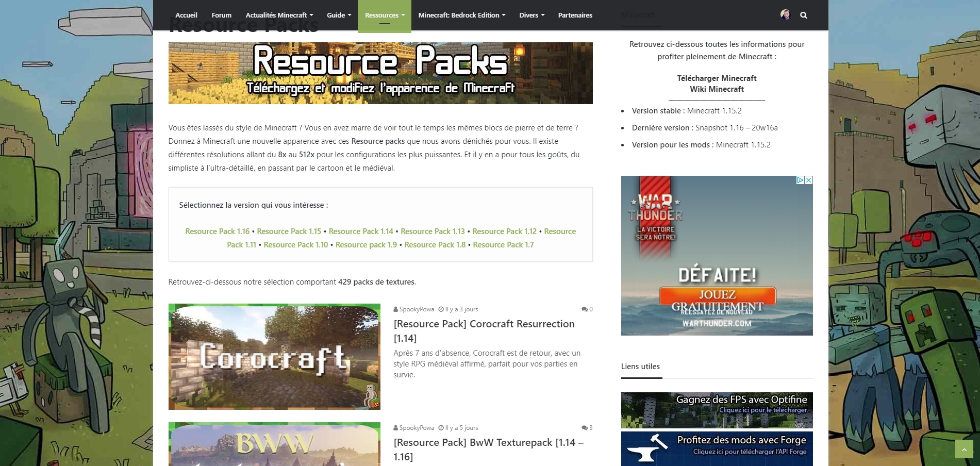The width and height of the screenshot is (980, 466).
Task: Open the Resource Pack 1.10 link
Action: [x=296, y=245]
